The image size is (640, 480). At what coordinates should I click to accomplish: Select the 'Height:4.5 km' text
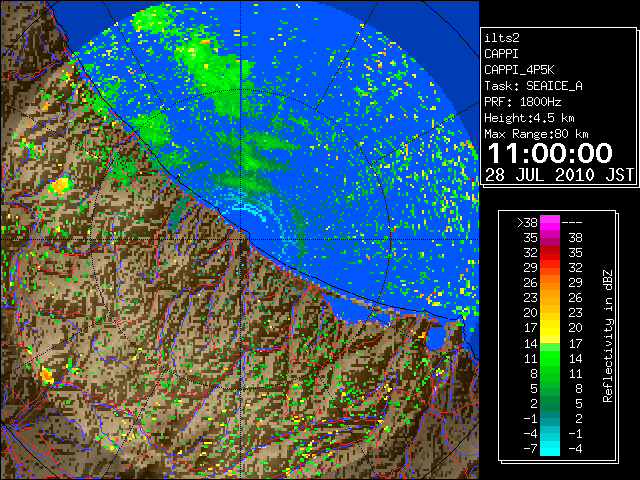(529, 118)
